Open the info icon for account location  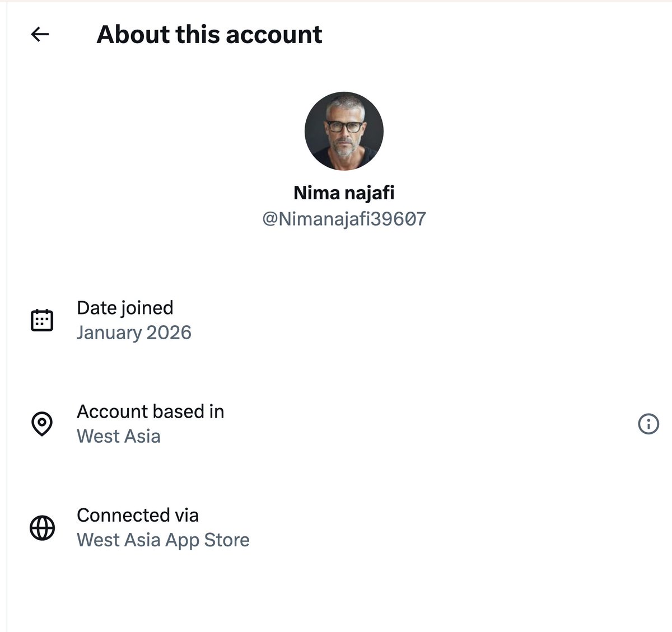648,424
